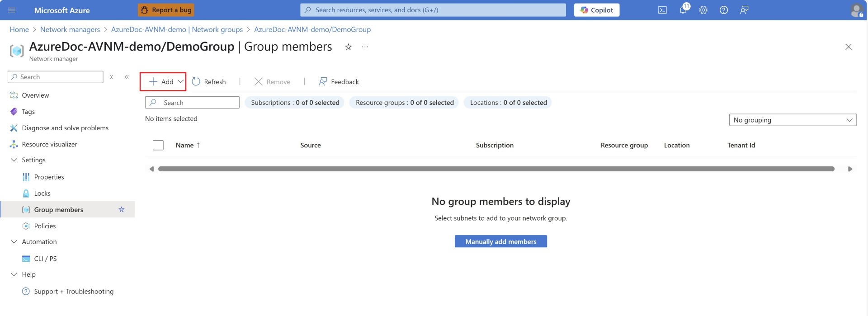
Task: Click the horizontal scrollbar right arrow
Action: pyautogui.click(x=850, y=169)
